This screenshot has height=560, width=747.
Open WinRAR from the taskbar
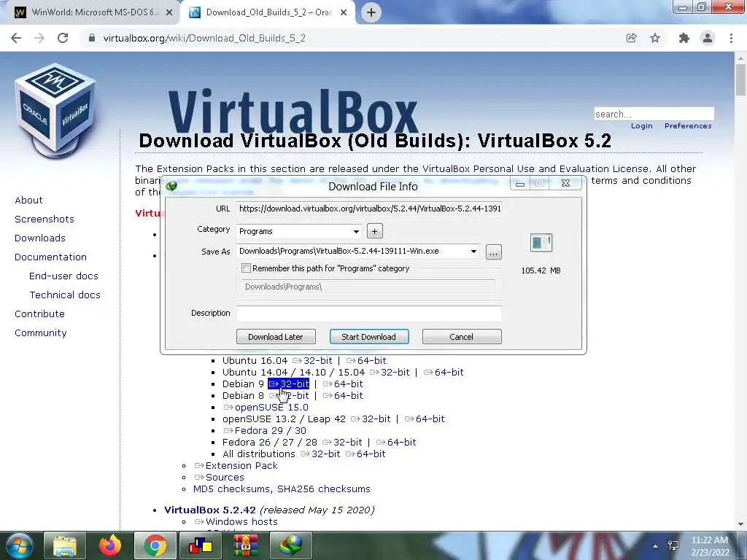[246, 545]
